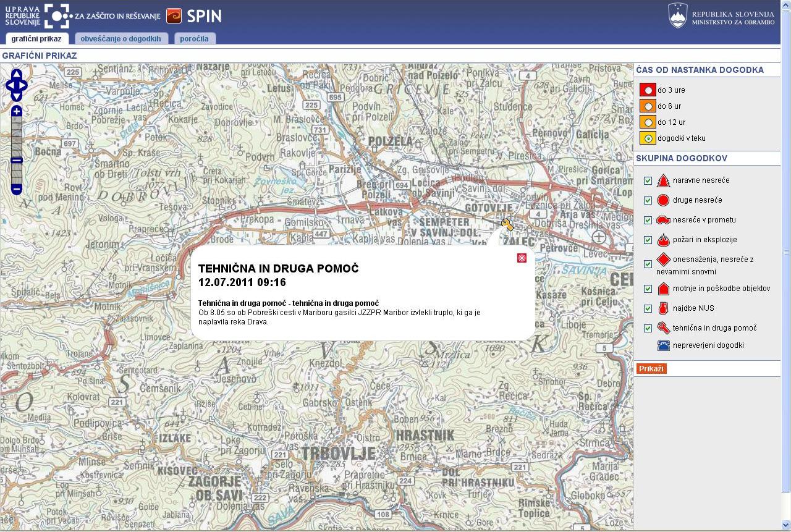
Task: Toggle the požari in eksplozije checkbox
Action: (648, 240)
